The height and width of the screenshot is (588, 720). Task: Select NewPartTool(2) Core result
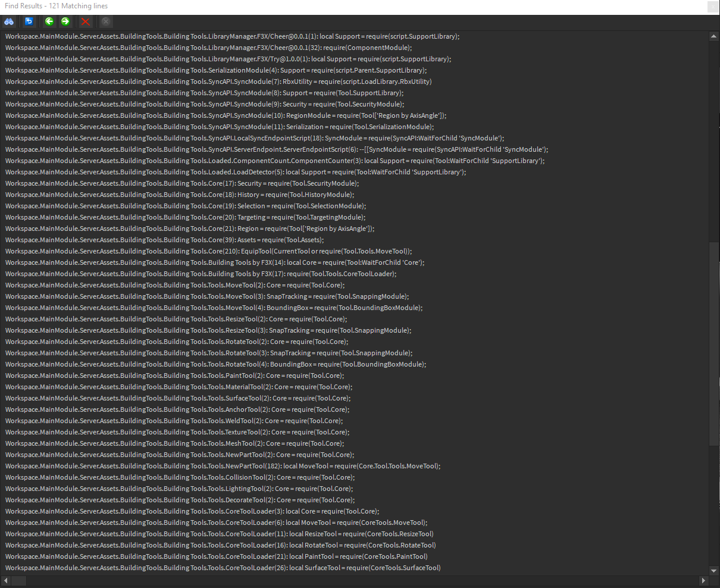180,455
